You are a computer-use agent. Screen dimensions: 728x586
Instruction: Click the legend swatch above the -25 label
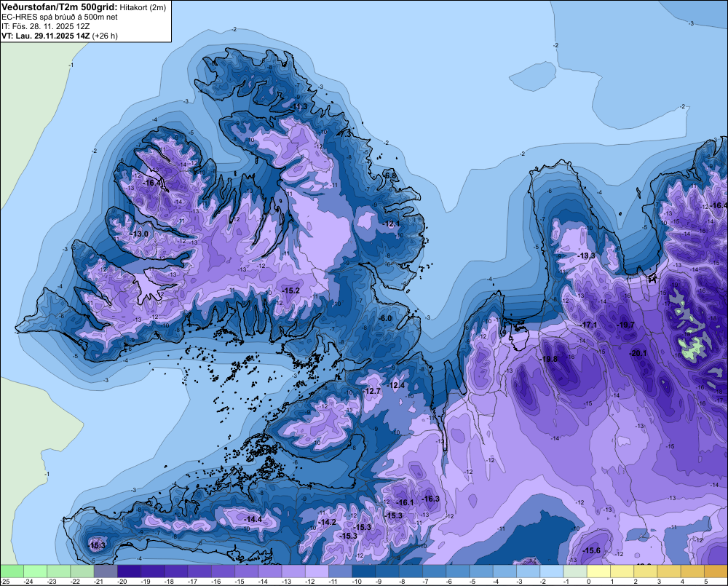pos(12,571)
